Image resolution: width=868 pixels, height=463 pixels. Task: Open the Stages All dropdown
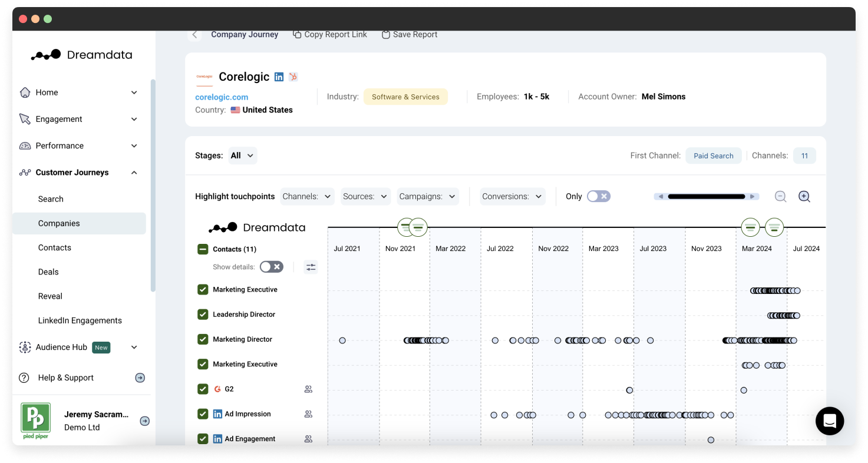pyautogui.click(x=242, y=155)
